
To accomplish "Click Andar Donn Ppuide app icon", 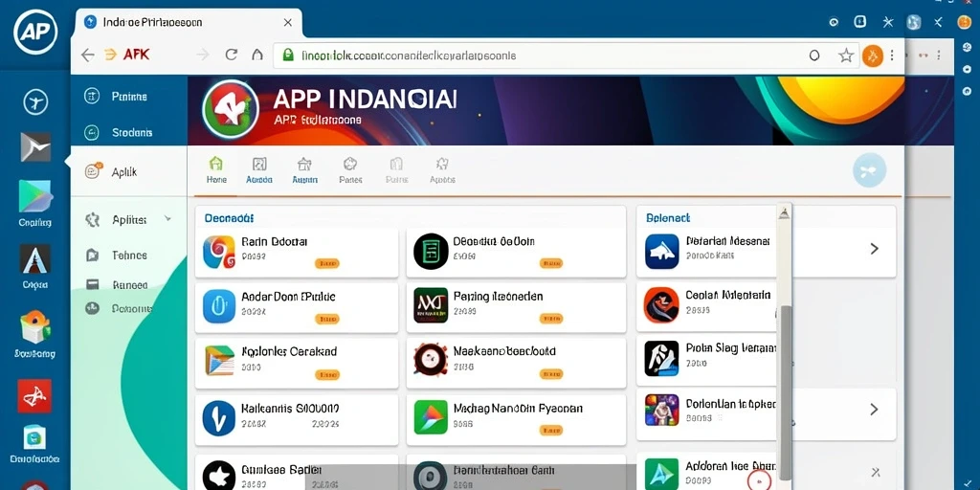I will coord(219,306).
